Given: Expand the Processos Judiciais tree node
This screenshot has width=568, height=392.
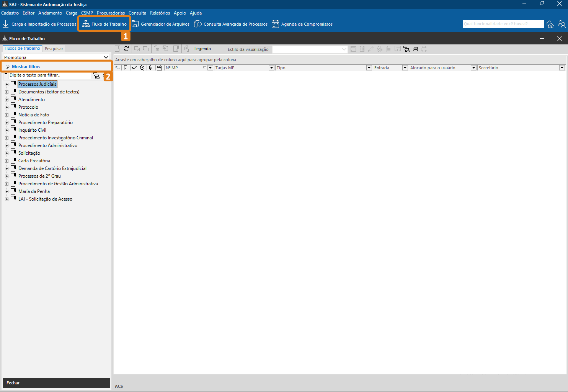Looking at the screenshot, I should [7, 84].
